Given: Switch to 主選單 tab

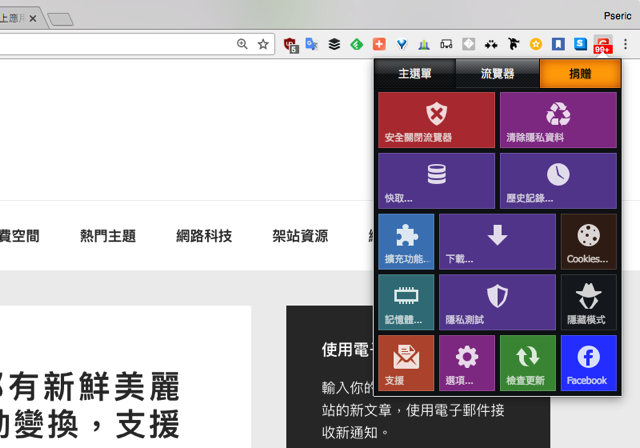Looking at the screenshot, I should coord(415,74).
